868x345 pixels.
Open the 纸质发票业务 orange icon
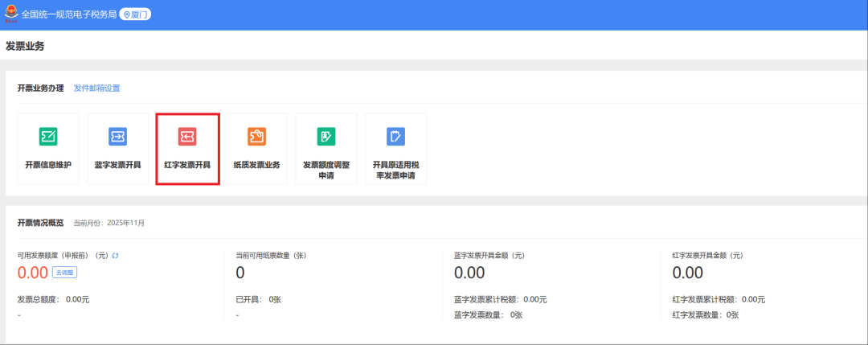(x=256, y=137)
